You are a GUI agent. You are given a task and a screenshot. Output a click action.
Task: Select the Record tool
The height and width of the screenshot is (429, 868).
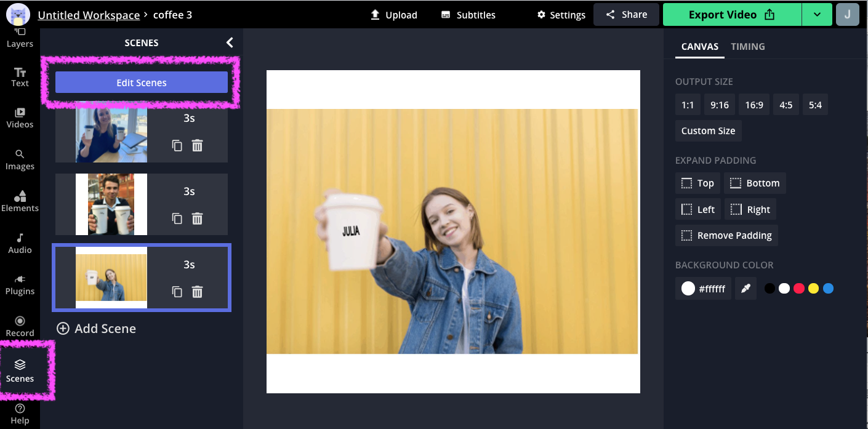click(20, 327)
